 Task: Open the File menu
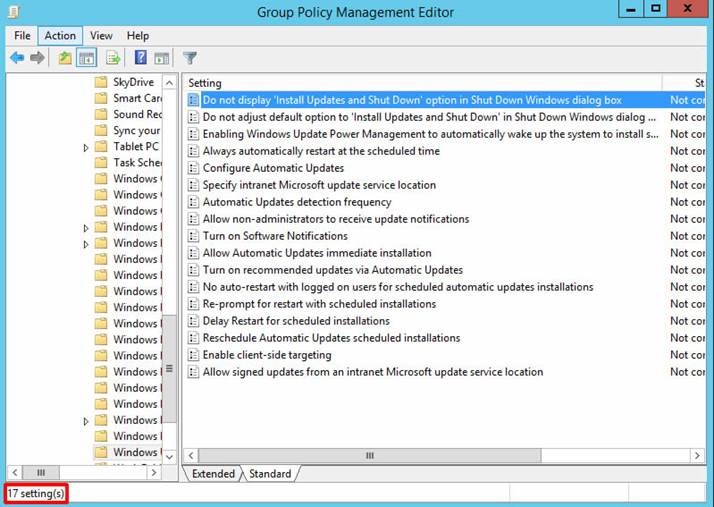tap(22, 36)
